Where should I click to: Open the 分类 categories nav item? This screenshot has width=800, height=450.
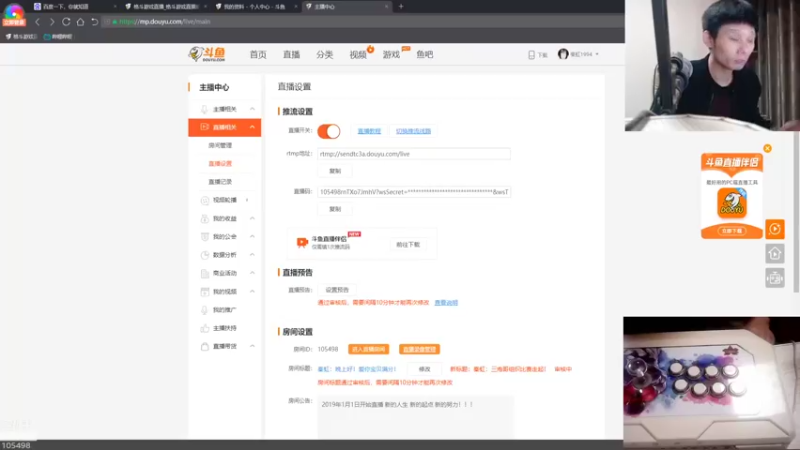324,55
